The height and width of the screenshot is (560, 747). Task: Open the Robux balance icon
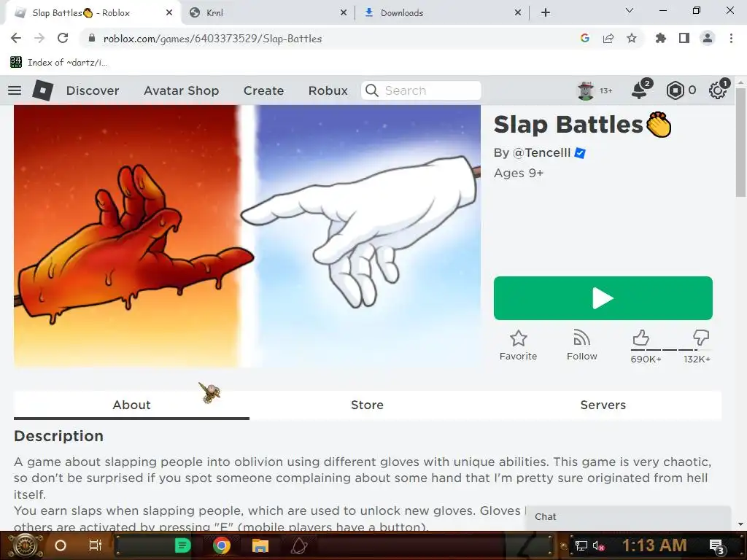[676, 90]
